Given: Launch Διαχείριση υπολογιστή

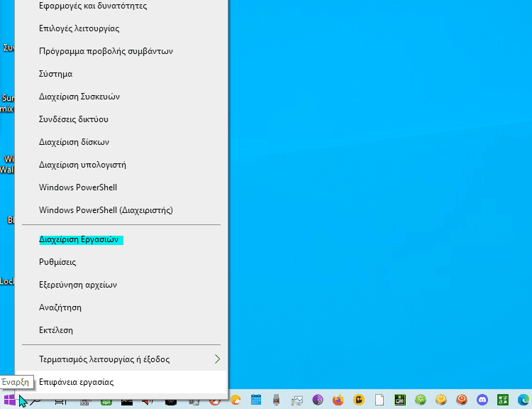Looking at the screenshot, I should pyautogui.click(x=121, y=165).
